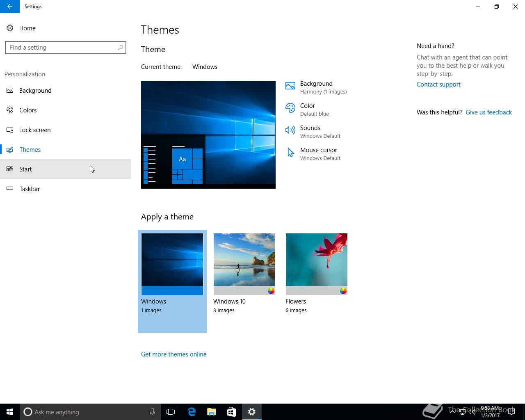Click the color wheel on Windows 10 theme

pos(271,291)
